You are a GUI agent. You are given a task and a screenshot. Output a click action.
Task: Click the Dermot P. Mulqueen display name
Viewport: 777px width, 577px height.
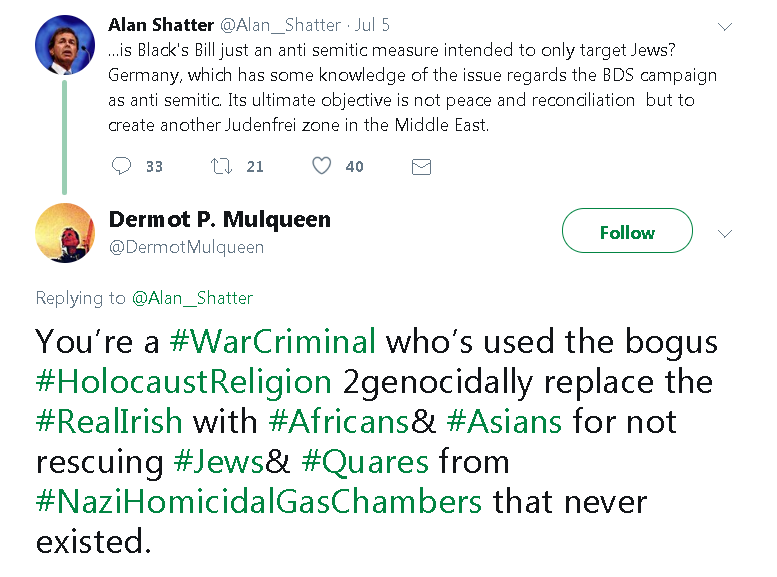pyautogui.click(x=219, y=219)
